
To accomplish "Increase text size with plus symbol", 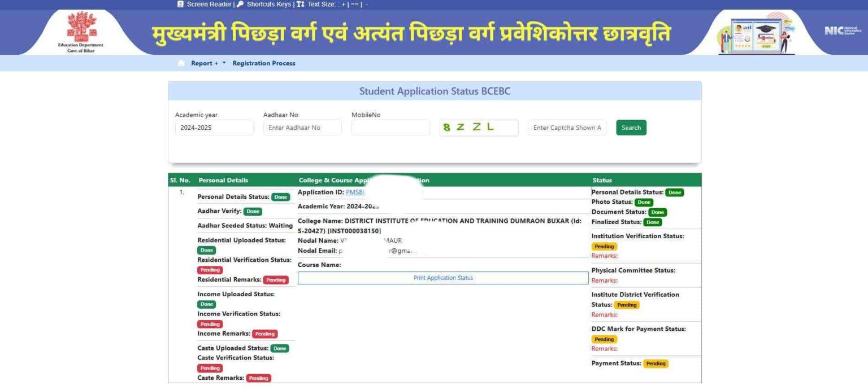I will tap(343, 5).
